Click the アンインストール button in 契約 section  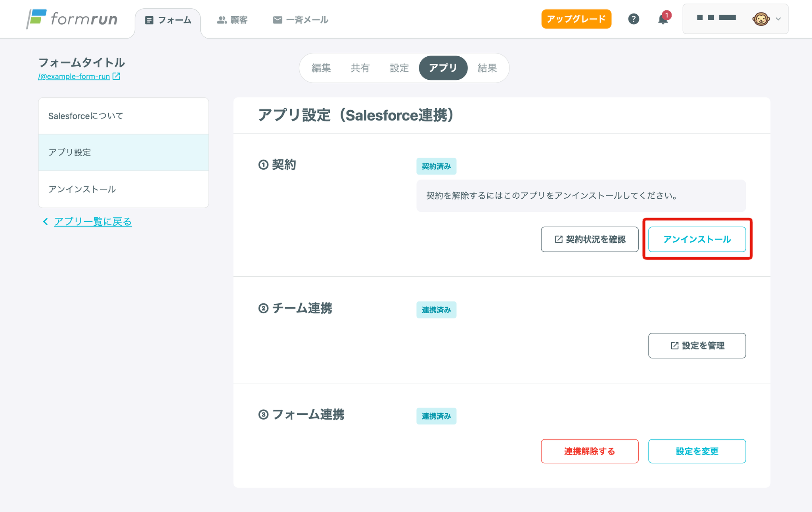(697, 239)
